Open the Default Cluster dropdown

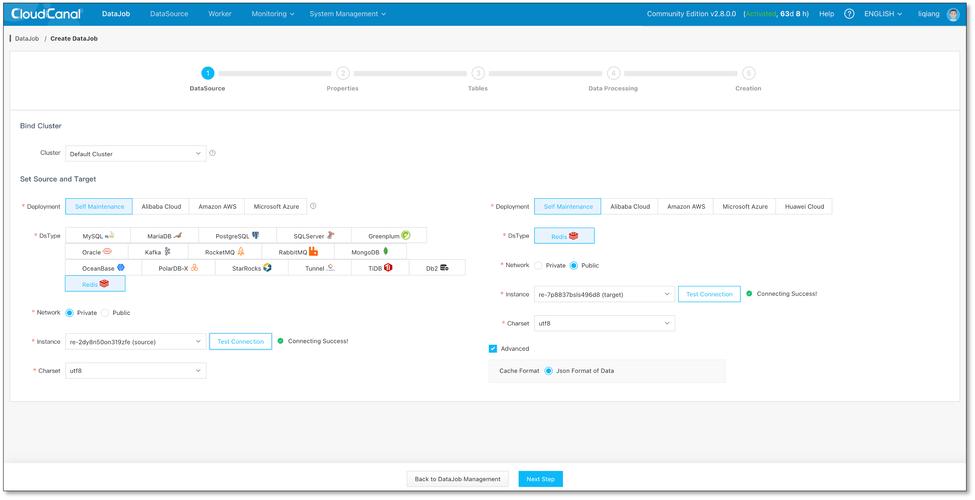(136, 154)
